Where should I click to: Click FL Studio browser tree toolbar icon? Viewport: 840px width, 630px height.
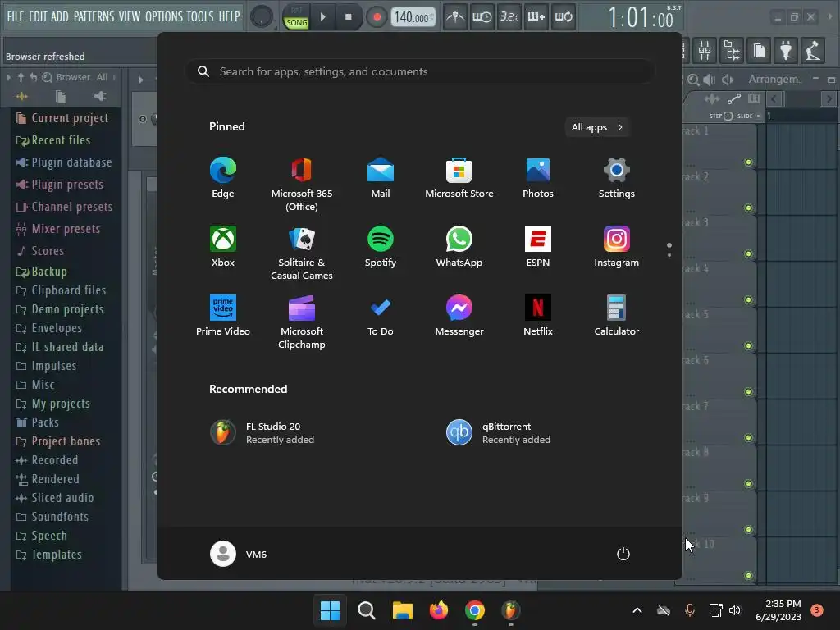tap(732, 51)
